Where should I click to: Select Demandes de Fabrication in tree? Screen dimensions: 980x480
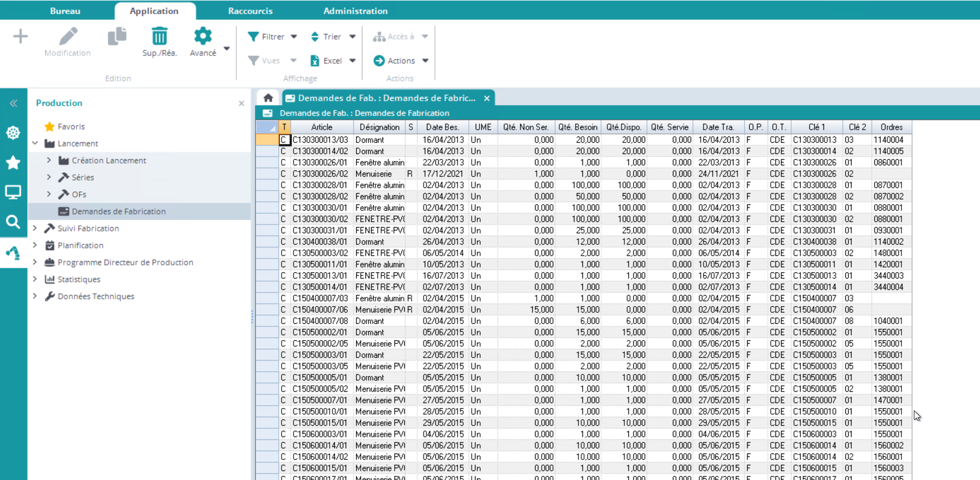118,211
